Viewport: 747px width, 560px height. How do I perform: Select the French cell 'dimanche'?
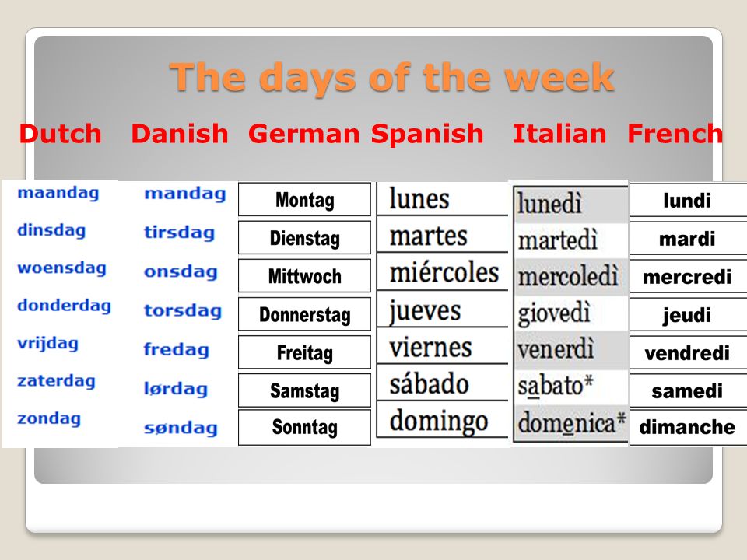pyautogui.click(x=688, y=427)
